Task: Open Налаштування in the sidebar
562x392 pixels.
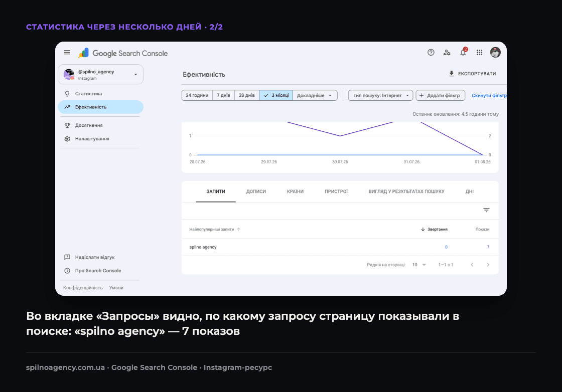Action: tap(100, 138)
